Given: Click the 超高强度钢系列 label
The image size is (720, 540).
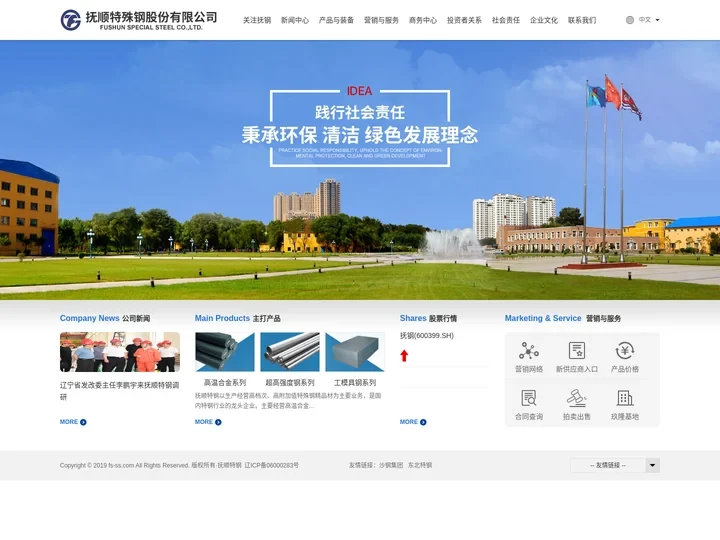Looking at the screenshot, I should pos(290,382).
